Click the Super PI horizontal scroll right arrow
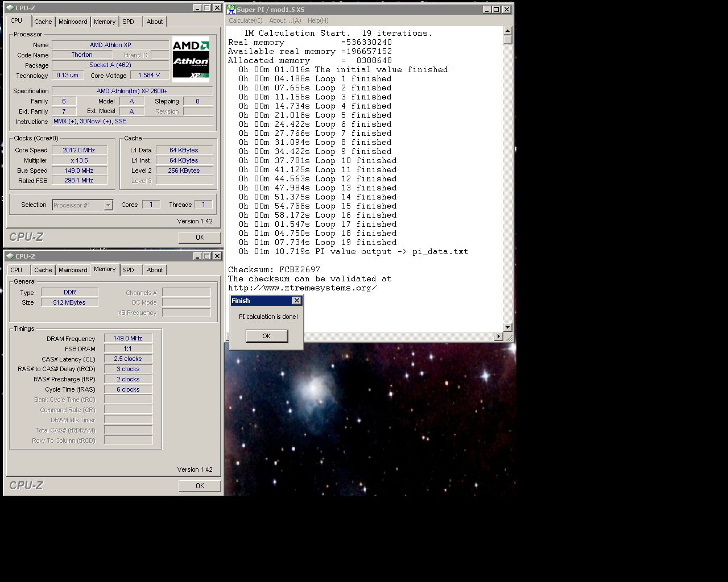728x582 pixels. 499,336
